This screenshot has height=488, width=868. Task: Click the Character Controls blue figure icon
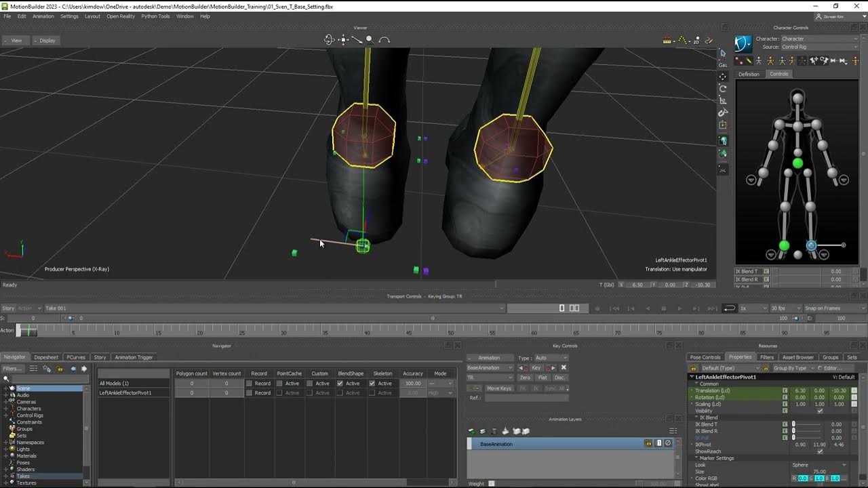point(744,44)
